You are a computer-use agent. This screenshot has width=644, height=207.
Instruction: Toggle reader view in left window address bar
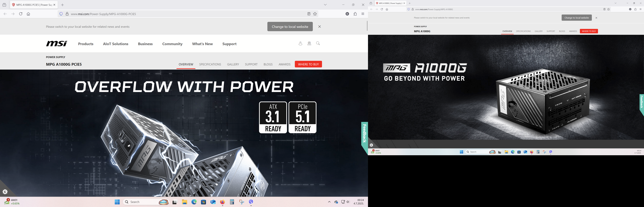(x=309, y=14)
